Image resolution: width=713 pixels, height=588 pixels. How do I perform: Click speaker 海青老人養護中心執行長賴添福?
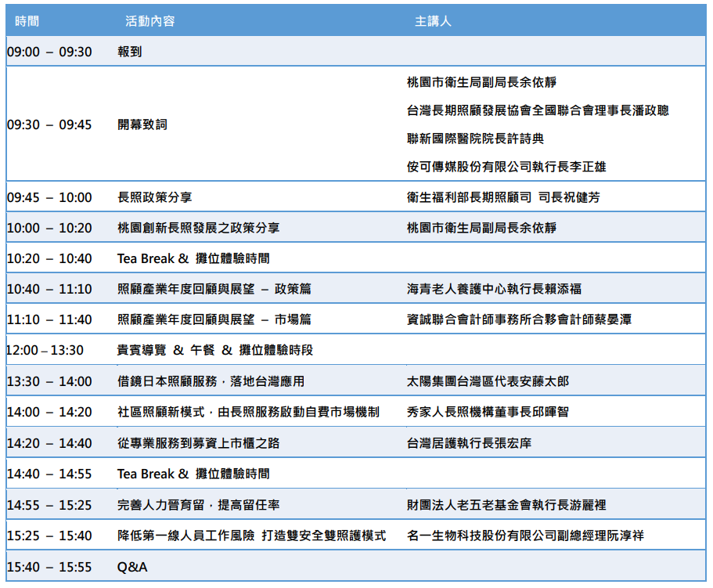point(494,289)
